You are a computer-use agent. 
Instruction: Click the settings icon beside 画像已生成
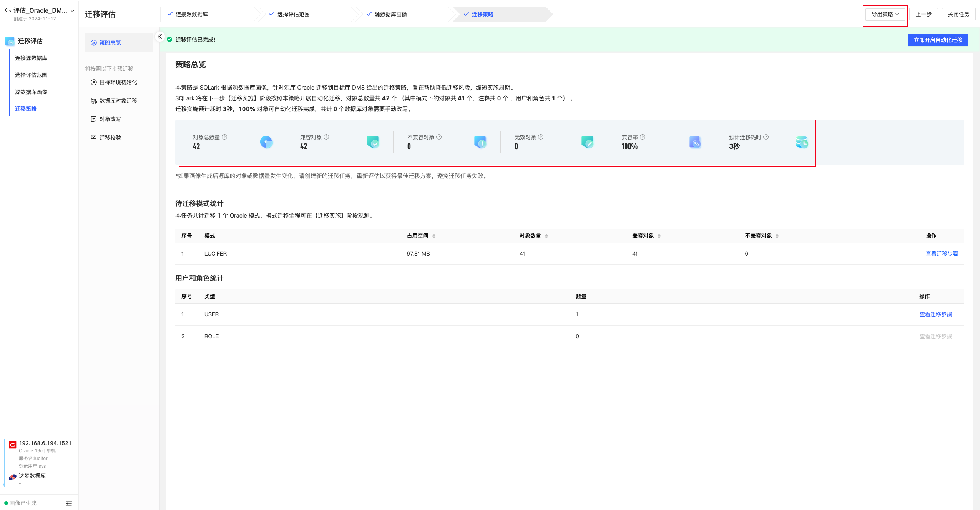pyautogui.click(x=69, y=503)
